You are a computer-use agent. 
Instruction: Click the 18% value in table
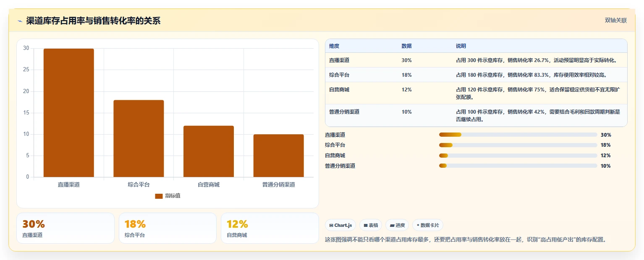pos(406,75)
